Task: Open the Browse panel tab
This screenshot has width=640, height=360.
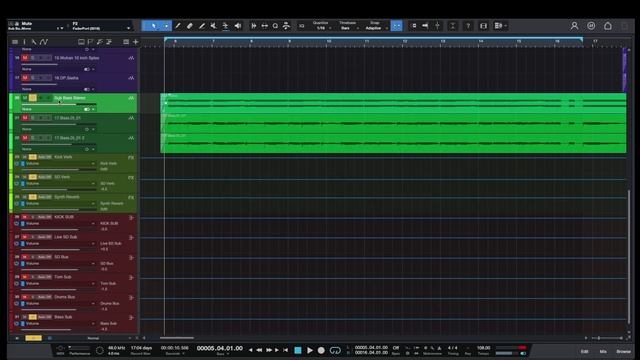Action: [x=623, y=351]
